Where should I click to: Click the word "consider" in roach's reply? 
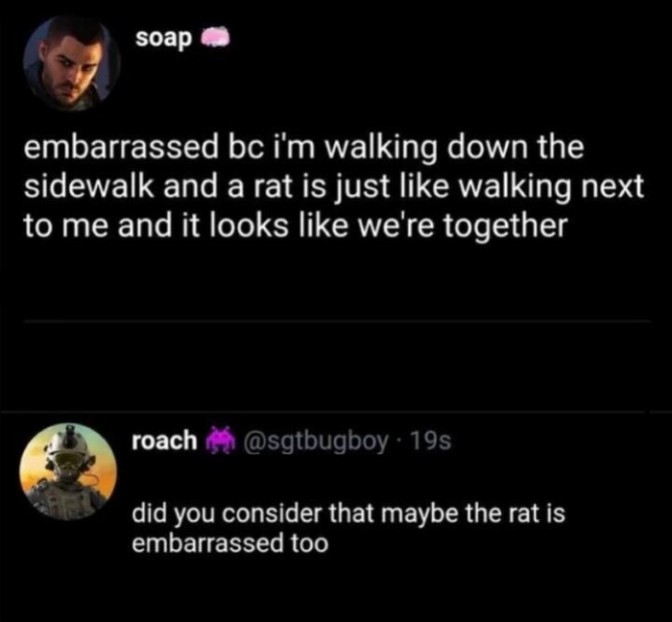(x=277, y=514)
